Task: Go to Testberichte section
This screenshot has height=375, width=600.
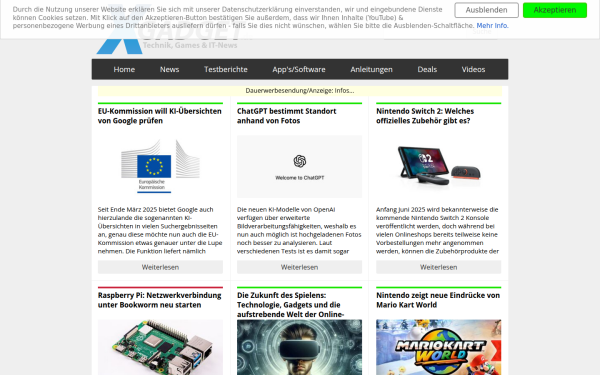Action: point(226,69)
